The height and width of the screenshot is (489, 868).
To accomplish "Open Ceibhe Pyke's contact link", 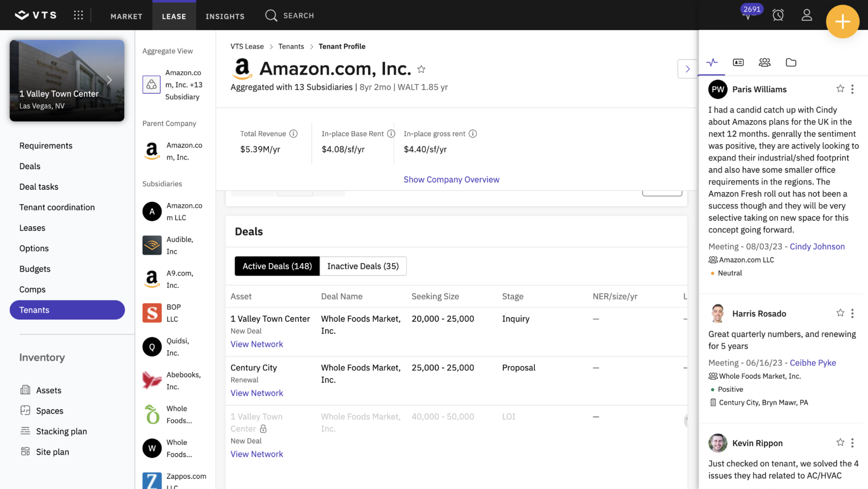I will tap(813, 363).
